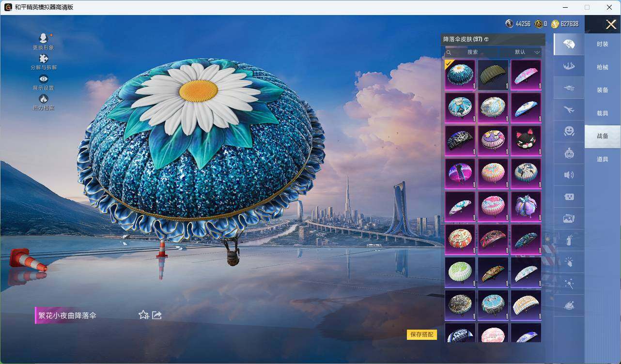Select the pumpkin-face category icon
Viewport: 621px width, 364px height.
[569, 153]
